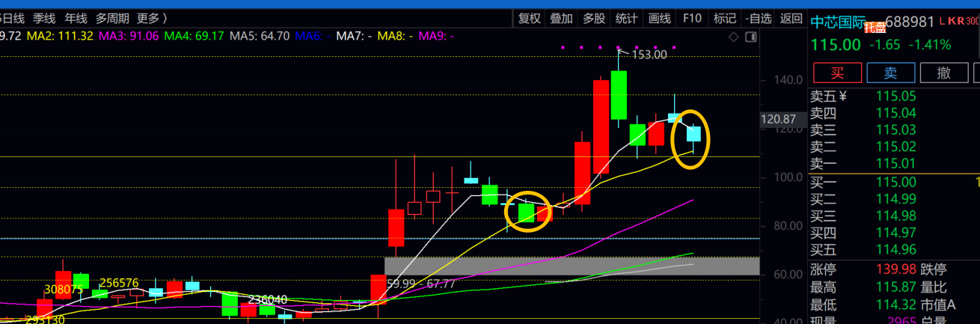Toggle the side panel layout icon

(750, 36)
